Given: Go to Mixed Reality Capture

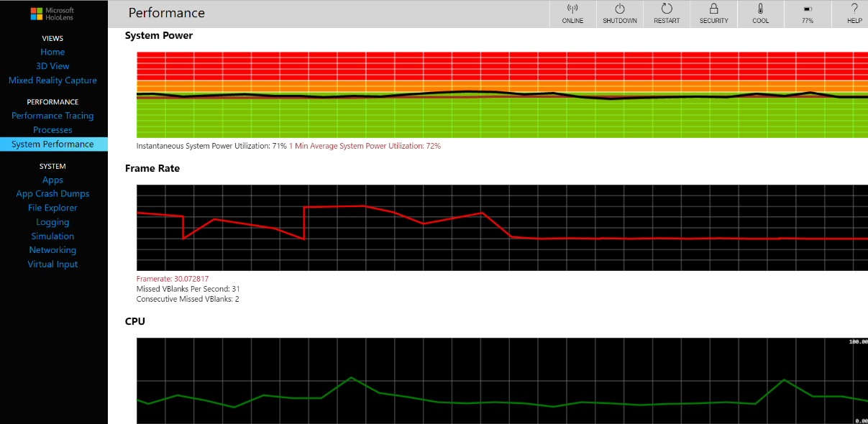Looking at the screenshot, I should [52, 80].
